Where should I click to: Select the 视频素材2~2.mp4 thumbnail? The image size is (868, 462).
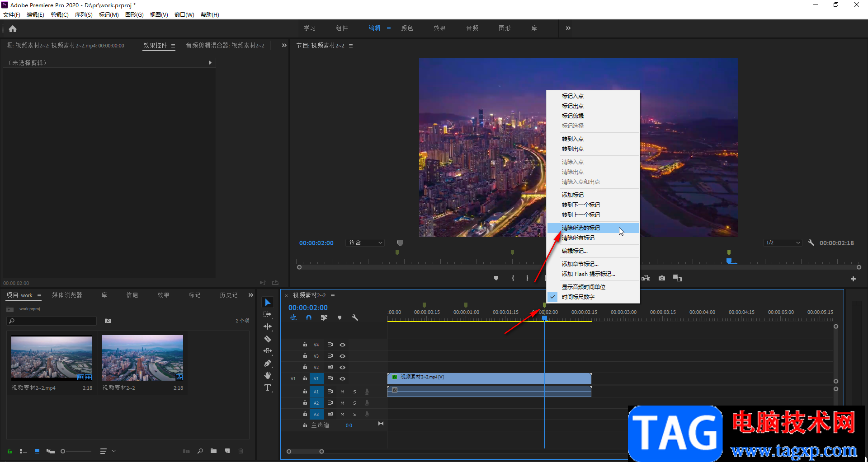click(x=52, y=357)
